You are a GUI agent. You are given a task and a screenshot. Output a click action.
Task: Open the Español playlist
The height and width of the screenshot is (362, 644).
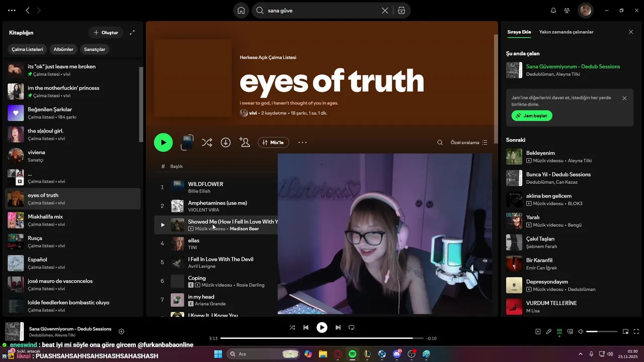point(73,263)
